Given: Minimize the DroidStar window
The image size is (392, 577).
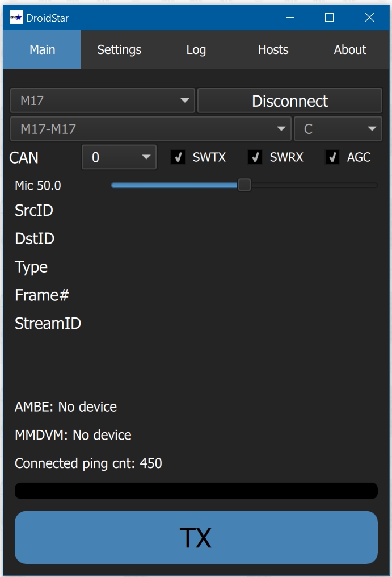Looking at the screenshot, I should point(290,18).
